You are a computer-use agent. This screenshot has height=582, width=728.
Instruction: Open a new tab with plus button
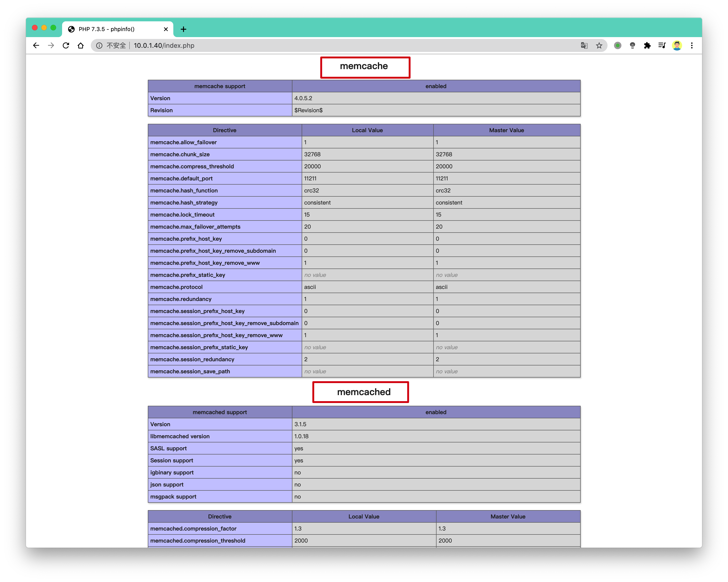coord(183,29)
